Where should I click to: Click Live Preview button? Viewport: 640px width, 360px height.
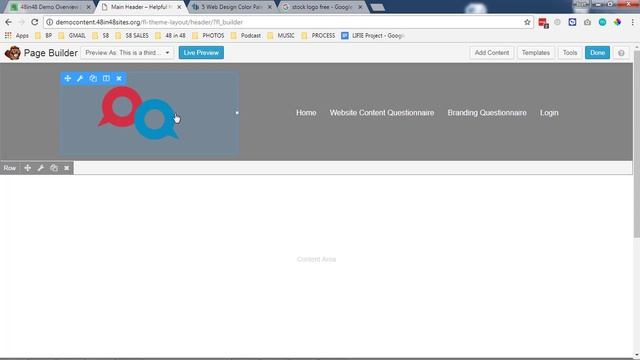[x=201, y=53]
